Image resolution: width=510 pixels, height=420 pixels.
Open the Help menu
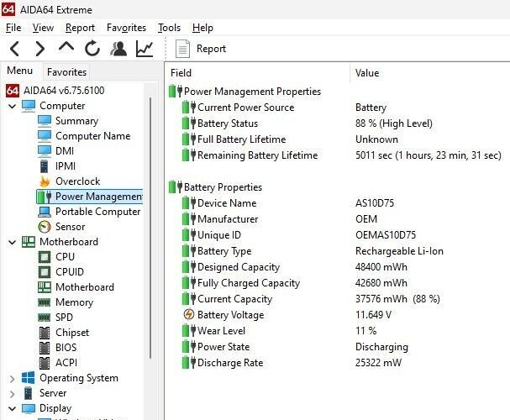click(202, 28)
